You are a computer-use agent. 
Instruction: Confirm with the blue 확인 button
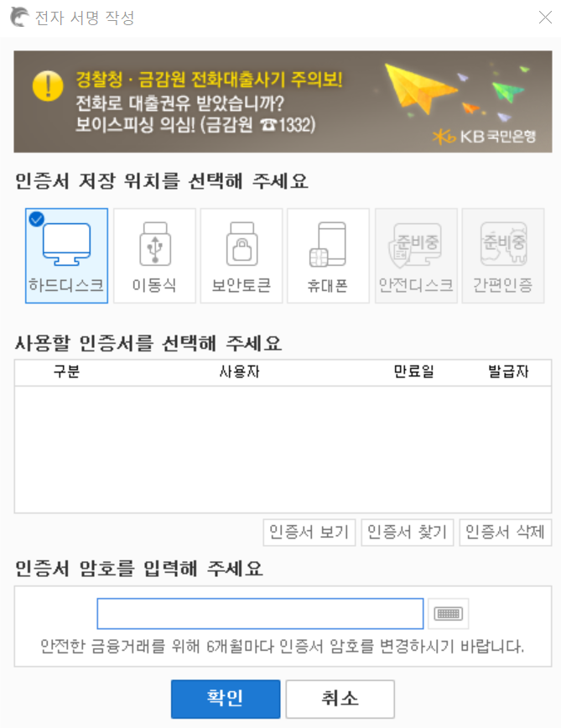click(x=226, y=699)
